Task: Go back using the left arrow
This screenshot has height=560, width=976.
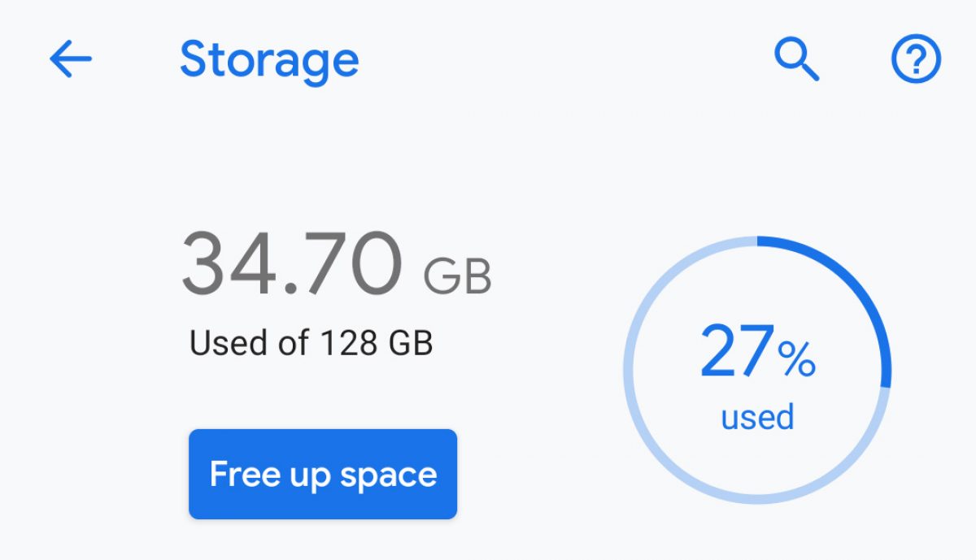Action: click(71, 60)
